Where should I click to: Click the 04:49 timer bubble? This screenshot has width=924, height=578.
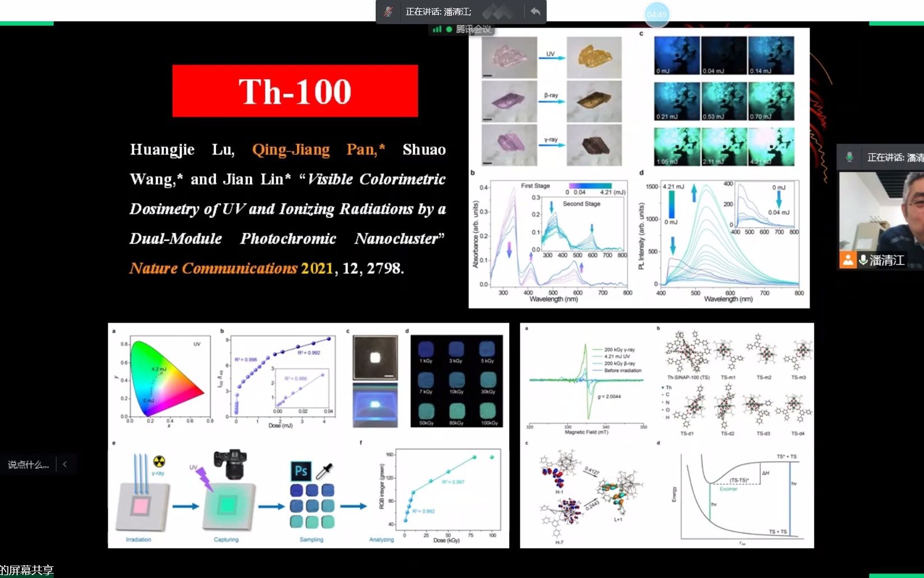tap(657, 14)
